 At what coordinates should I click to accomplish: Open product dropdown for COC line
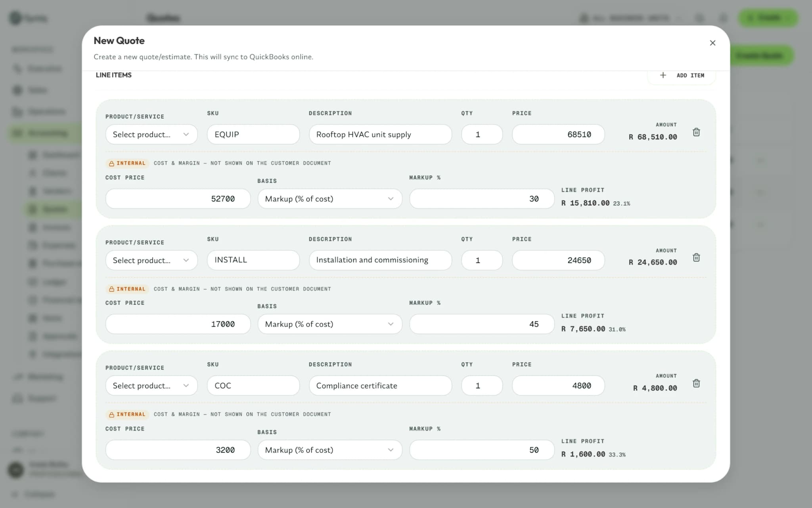(x=151, y=386)
